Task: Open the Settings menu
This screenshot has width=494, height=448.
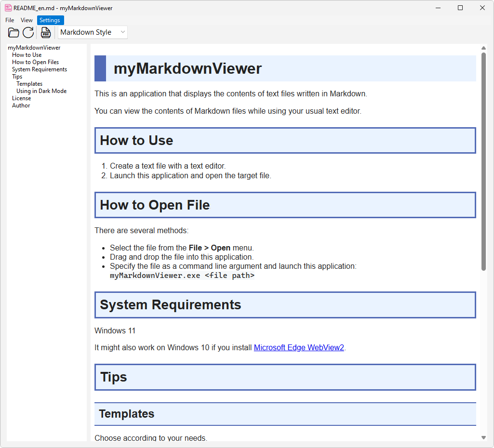Action: 50,20
